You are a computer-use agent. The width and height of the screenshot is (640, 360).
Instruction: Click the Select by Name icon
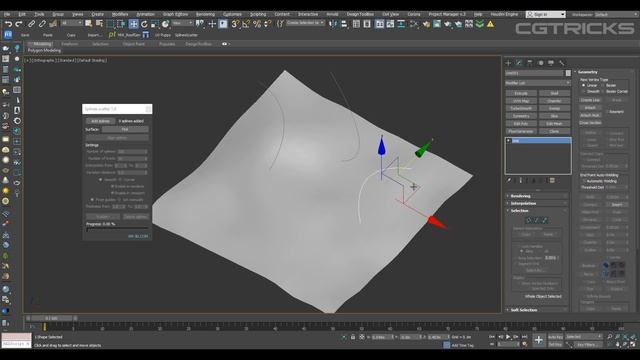[99, 24]
